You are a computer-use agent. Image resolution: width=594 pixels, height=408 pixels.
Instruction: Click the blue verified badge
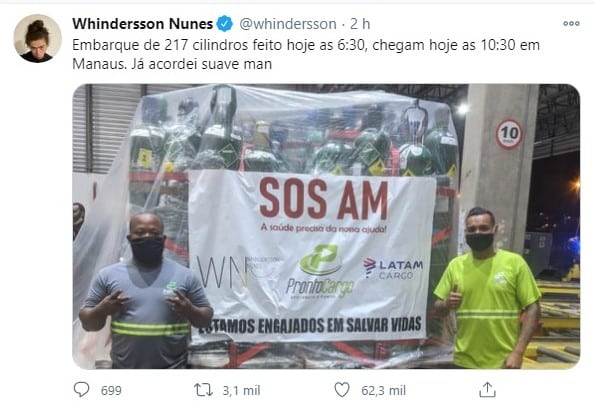(225, 24)
